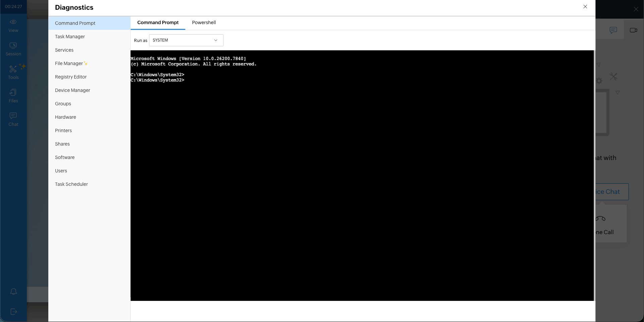The width and height of the screenshot is (644, 322).
Task: View Hardware information
Action: pos(89,117)
